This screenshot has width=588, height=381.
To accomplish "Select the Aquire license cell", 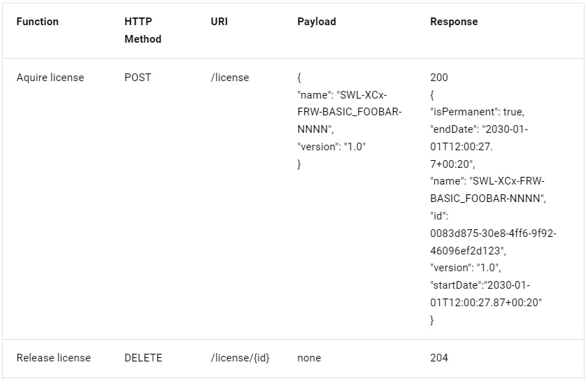I will (50, 78).
